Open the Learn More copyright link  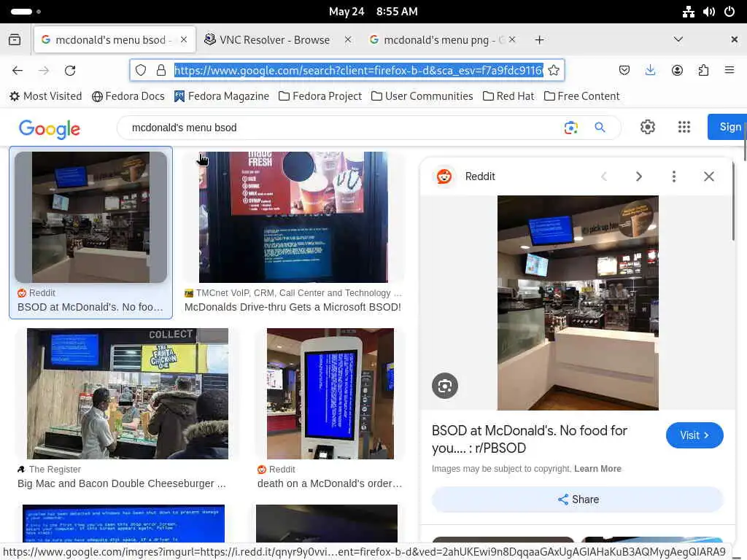click(x=597, y=469)
